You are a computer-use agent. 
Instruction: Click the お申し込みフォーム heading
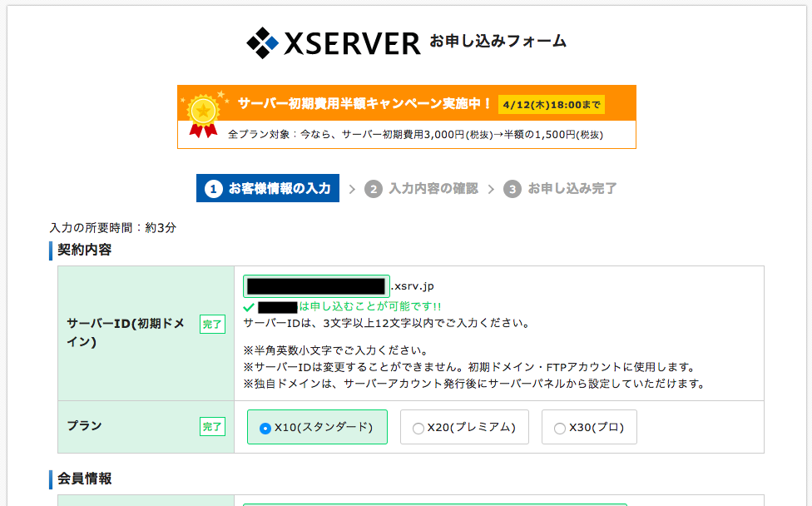pos(498,41)
